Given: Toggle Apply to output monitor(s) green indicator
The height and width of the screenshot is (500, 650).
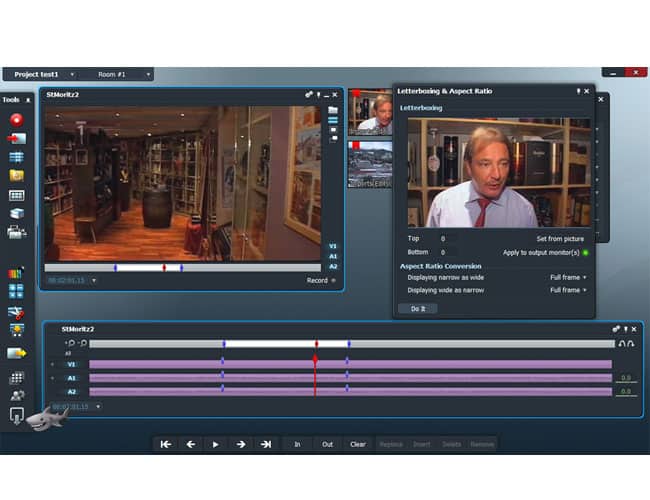Looking at the screenshot, I should click(586, 252).
